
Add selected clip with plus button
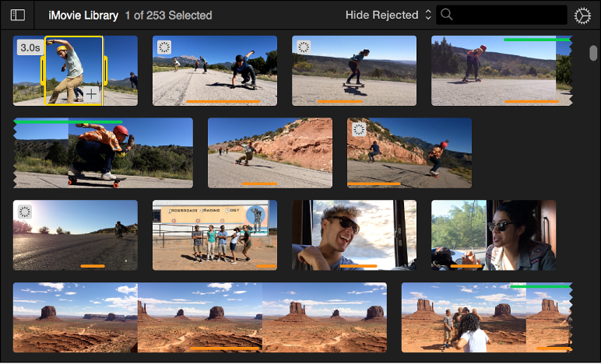(91, 94)
